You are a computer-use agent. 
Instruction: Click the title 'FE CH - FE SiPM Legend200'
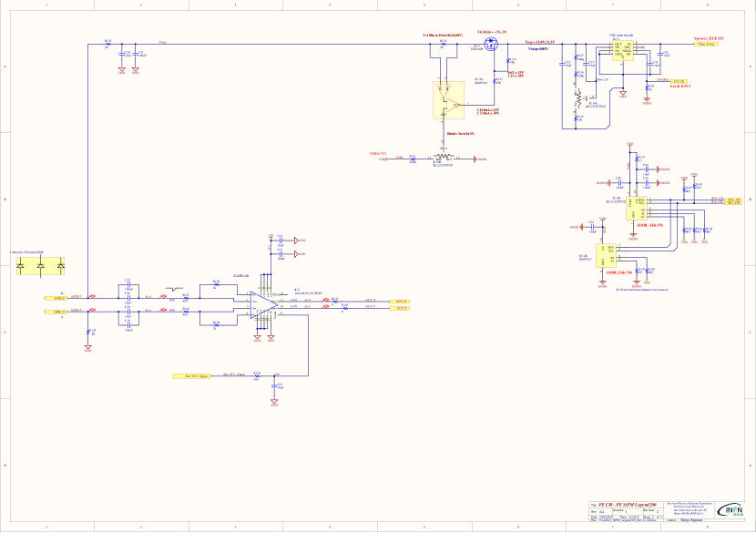coord(627,505)
